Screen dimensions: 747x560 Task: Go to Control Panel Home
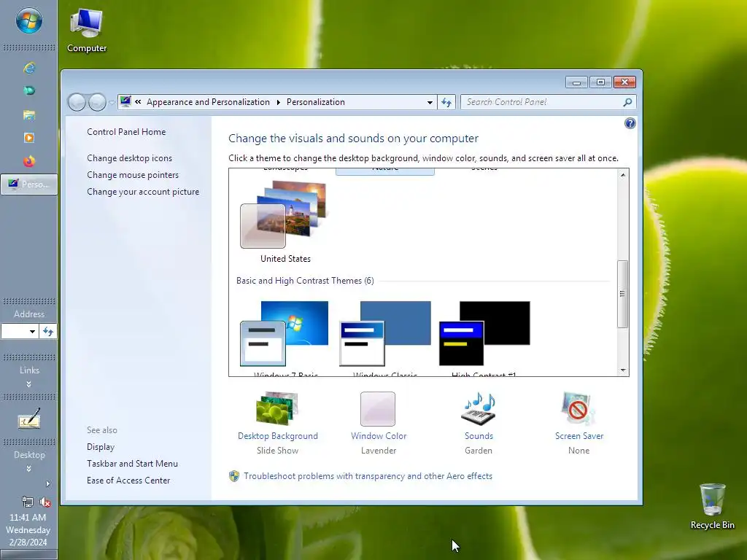(x=126, y=132)
